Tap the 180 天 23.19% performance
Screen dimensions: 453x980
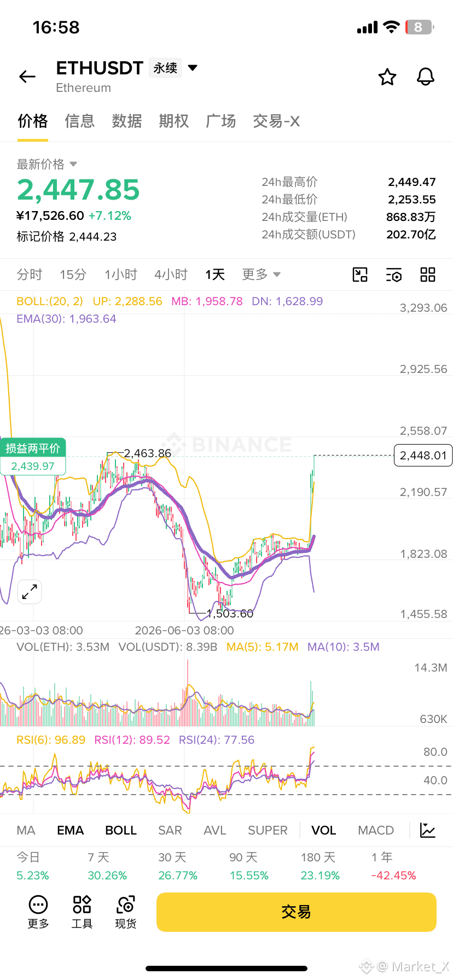tap(320, 866)
